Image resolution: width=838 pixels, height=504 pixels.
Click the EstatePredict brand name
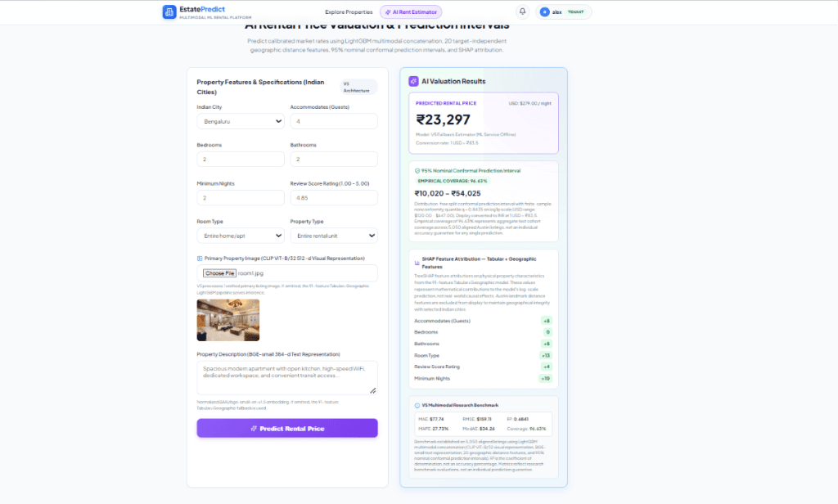[x=202, y=9]
